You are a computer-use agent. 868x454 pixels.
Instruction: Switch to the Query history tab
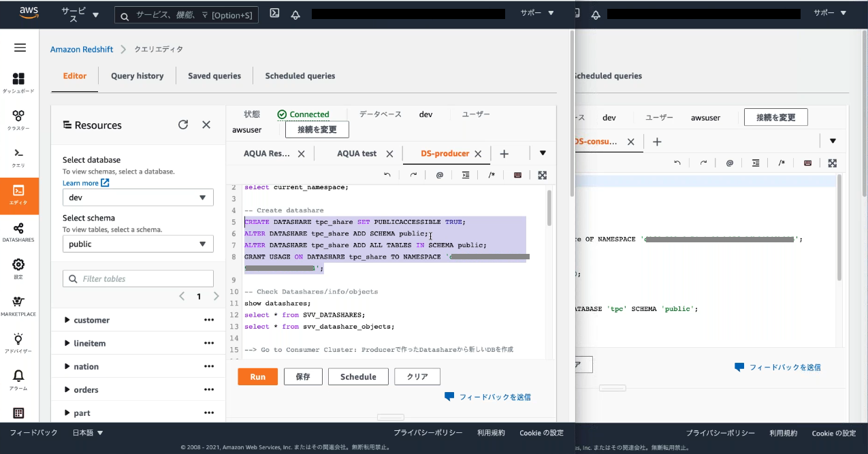point(137,76)
